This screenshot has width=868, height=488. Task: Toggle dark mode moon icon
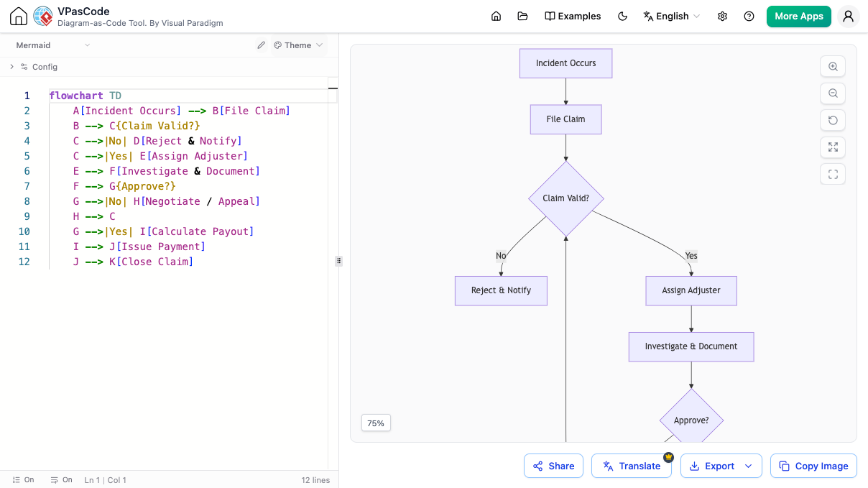pyautogui.click(x=622, y=17)
